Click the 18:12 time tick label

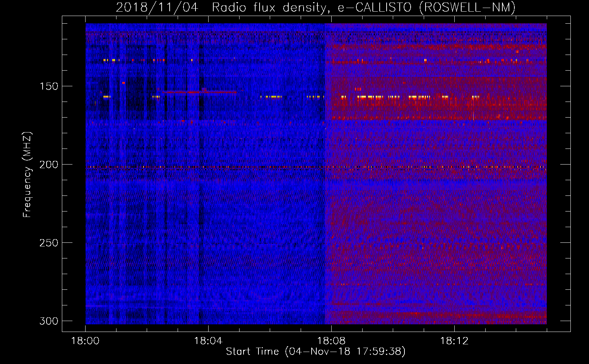454,341
